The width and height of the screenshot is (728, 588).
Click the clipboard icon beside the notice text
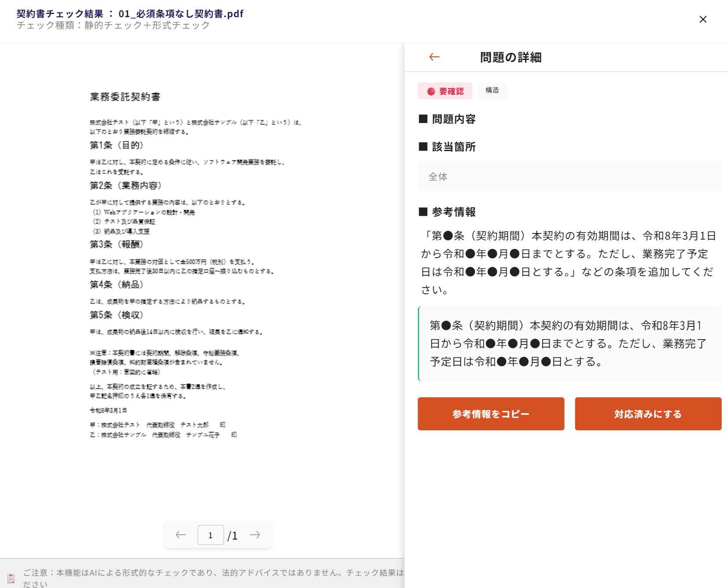(x=11, y=578)
